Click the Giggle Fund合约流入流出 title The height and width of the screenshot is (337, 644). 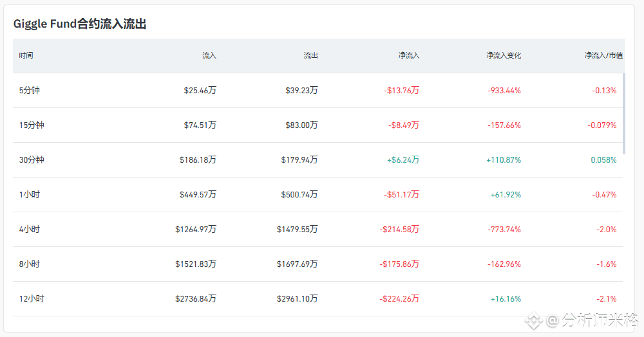click(x=80, y=24)
